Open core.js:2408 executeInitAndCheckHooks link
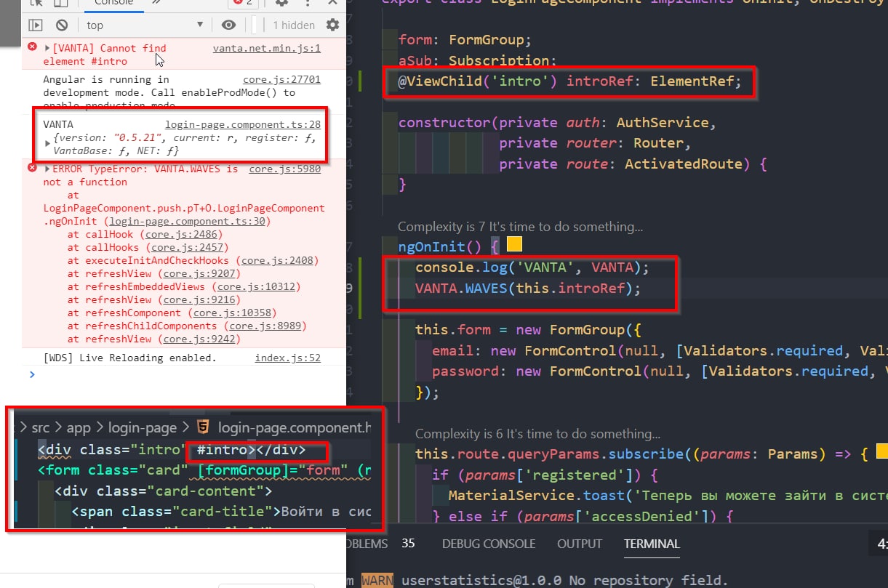Viewport: 888px width, 588px height. pyautogui.click(x=276, y=260)
